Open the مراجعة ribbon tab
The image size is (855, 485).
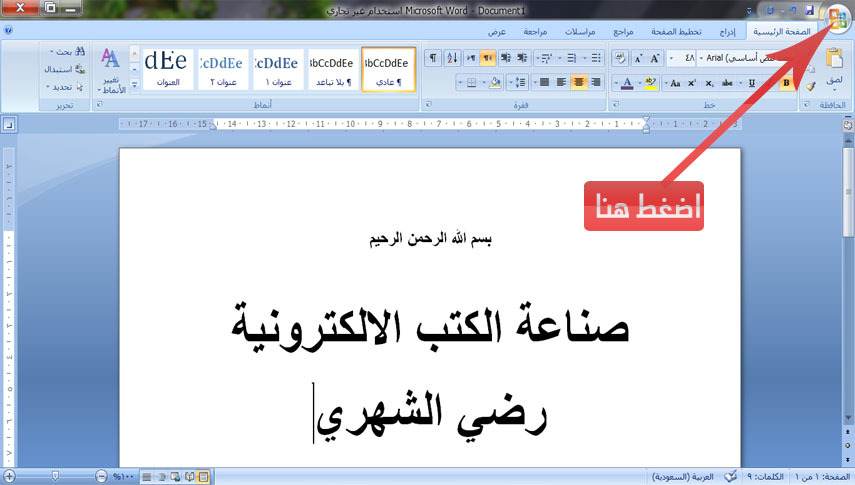535,32
